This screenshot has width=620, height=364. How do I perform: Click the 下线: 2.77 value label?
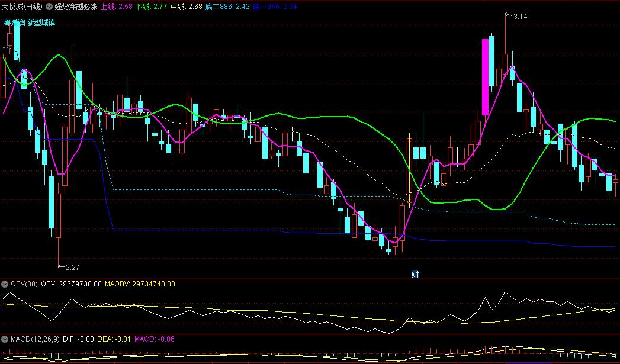(152, 7)
